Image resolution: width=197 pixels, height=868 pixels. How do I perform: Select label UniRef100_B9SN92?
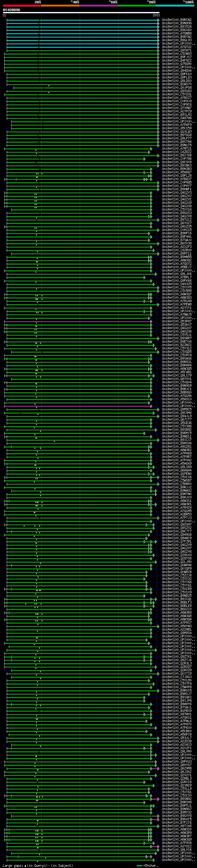pos(177,799)
